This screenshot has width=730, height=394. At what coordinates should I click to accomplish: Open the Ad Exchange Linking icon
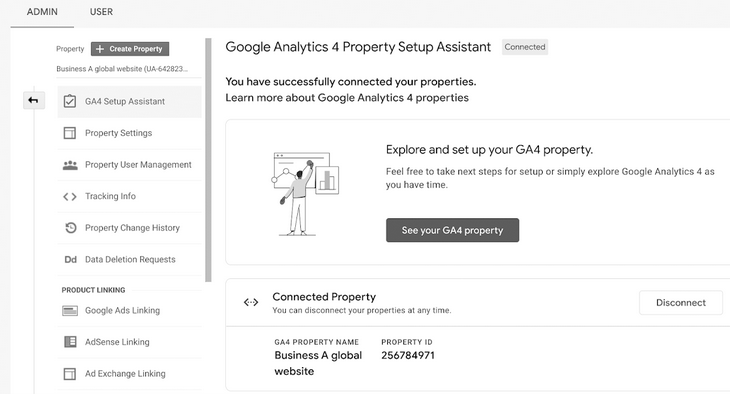(70, 374)
